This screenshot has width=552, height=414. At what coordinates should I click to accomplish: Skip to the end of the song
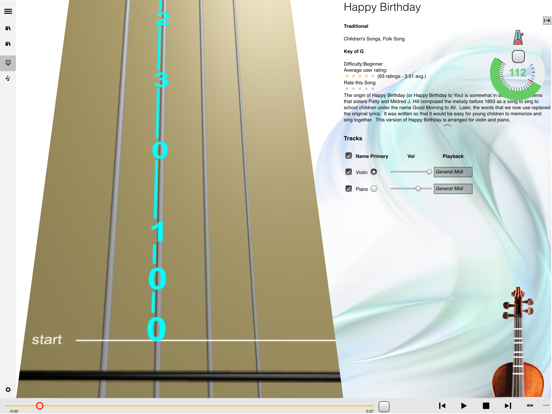pyautogui.click(x=507, y=406)
